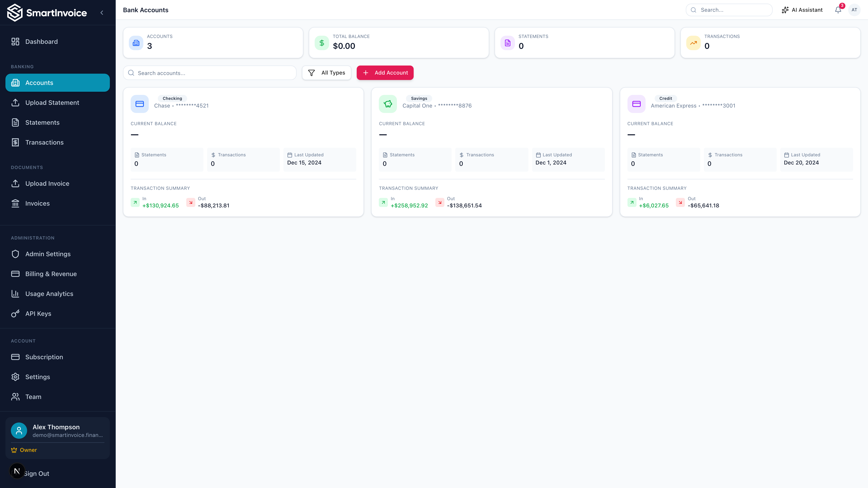Open the Billing & Revenue page
The image size is (868, 488).
click(51, 274)
